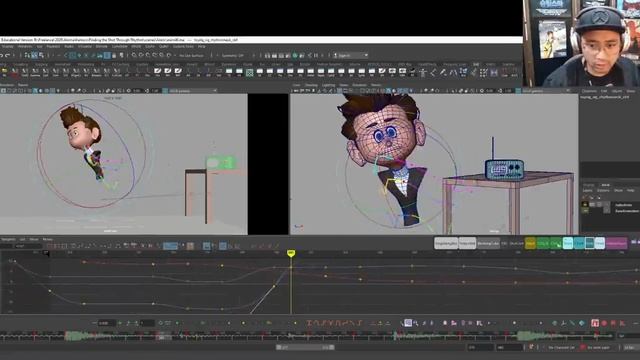This screenshot has height=360, width=640.
Task: Open the Playback menu
Action: (x=53, y=47)
